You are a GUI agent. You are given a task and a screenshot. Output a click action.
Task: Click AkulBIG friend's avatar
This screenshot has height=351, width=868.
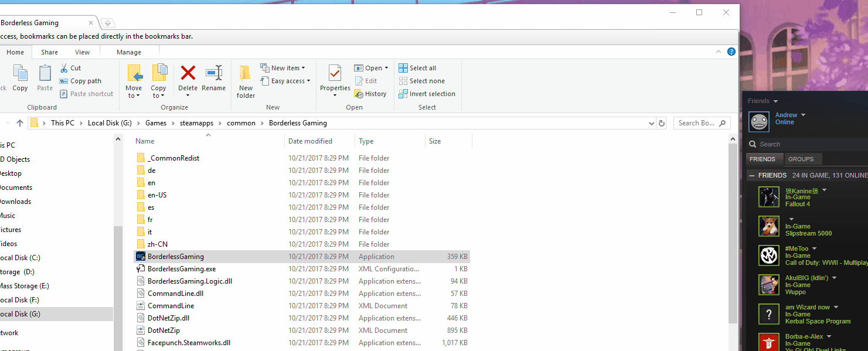coord(769,285)
